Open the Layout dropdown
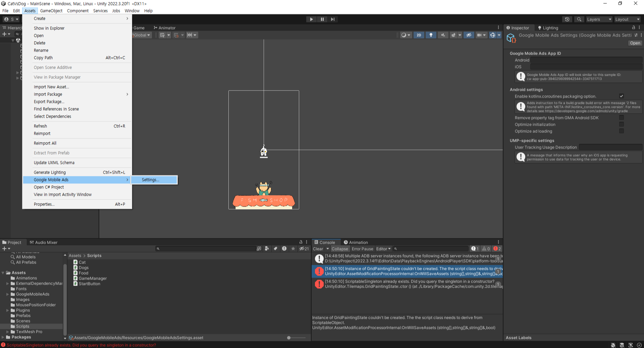This screenshot has height=348, width=644. (627, 19)
